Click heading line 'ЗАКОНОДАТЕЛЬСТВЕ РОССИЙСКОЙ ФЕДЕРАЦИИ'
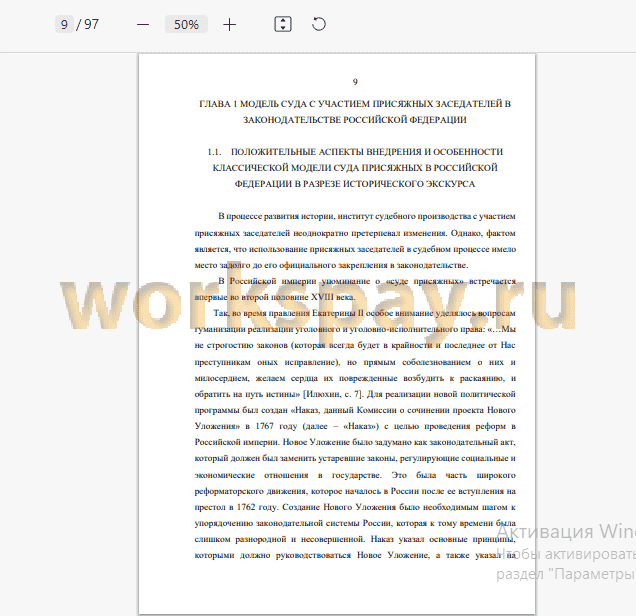Viewport: 636px width, 616px height. (355, 120)
